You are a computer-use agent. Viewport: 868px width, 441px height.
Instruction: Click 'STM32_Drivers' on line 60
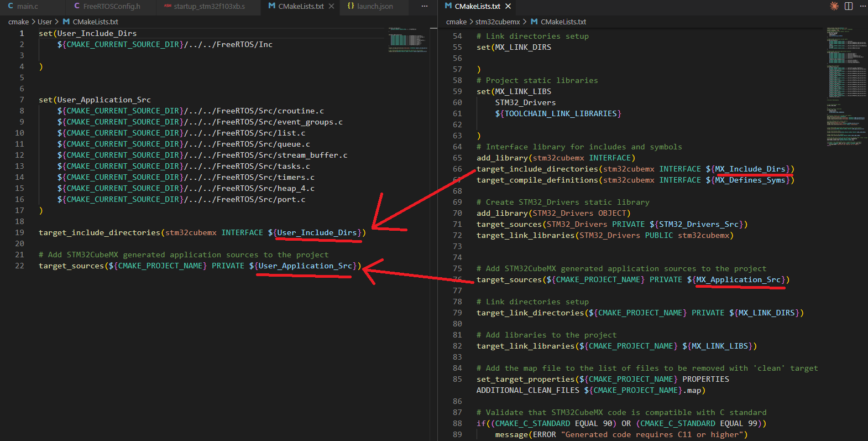[x=525, y=102]
